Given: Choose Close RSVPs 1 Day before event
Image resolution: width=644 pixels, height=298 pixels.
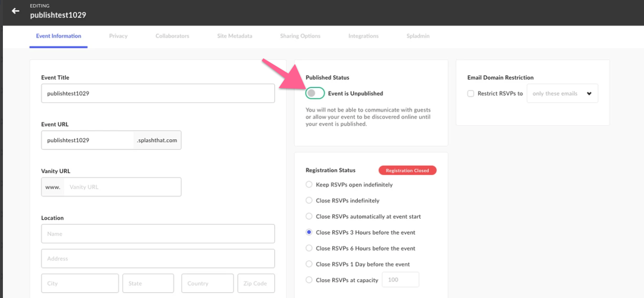Looking at the screenshot, I should pos(309,264).
